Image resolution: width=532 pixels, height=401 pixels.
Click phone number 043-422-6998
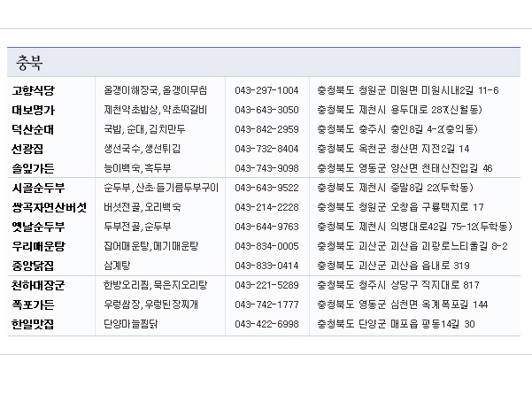(x=266, y=324)
